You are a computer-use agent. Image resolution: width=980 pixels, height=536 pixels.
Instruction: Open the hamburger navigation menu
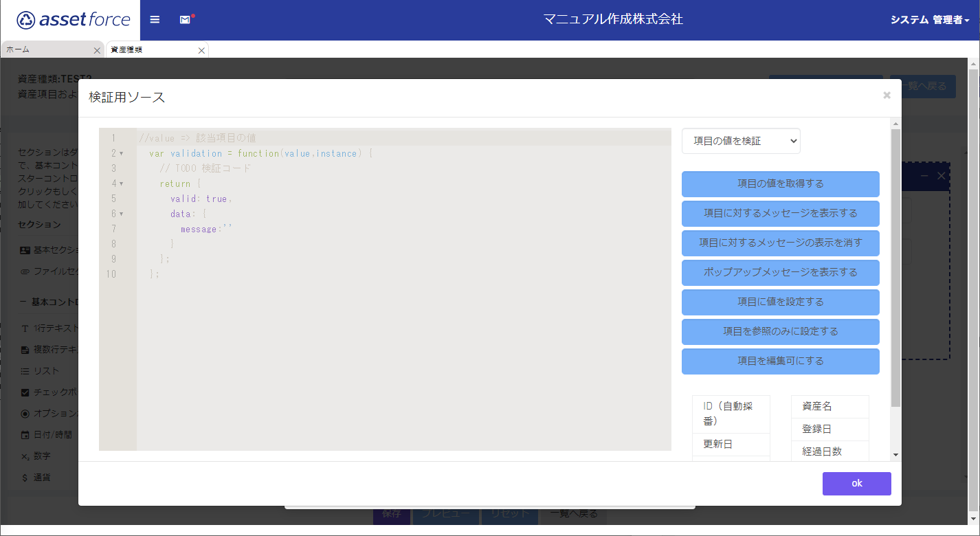[x=155, y=20]
